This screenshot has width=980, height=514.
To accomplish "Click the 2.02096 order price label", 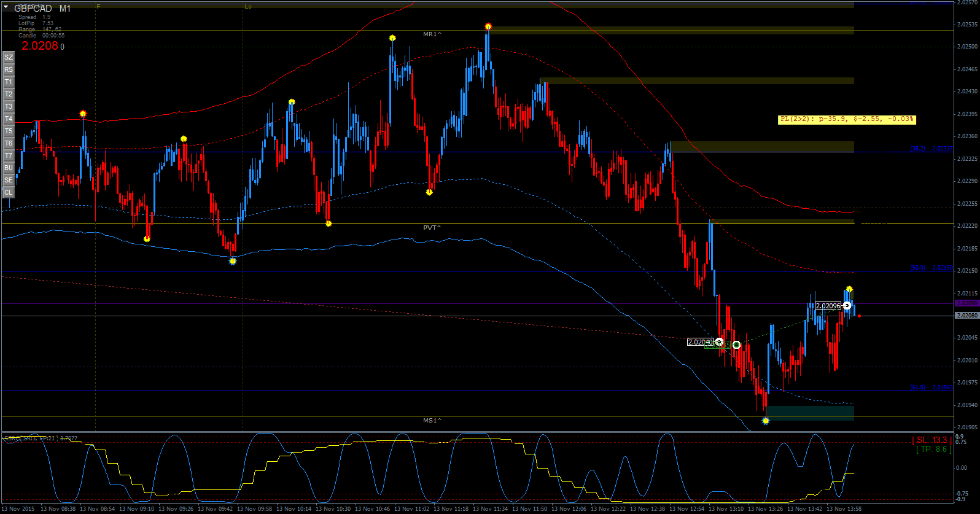I will pos(828,306).
